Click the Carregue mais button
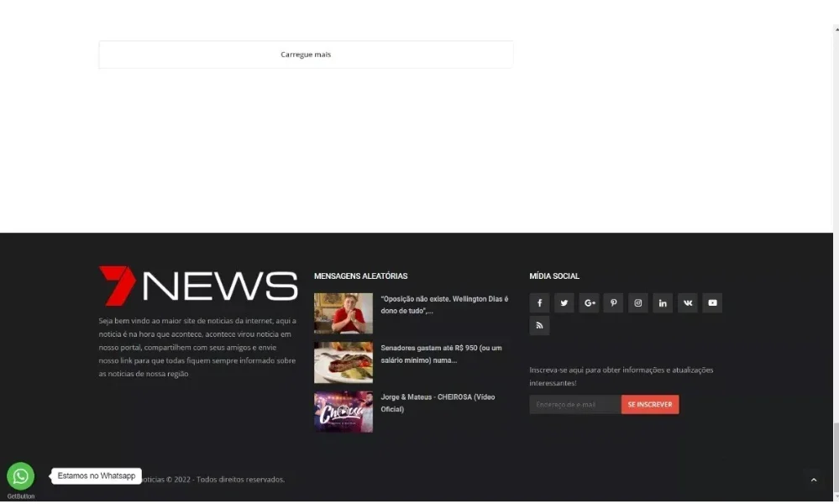839x504 pixels. point(306,54)
